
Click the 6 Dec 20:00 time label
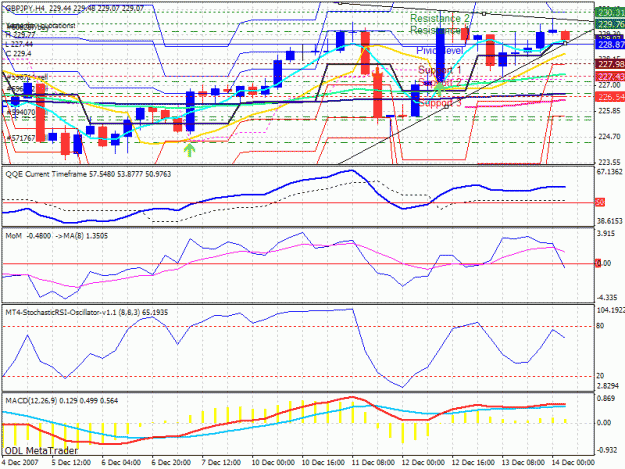171,463
